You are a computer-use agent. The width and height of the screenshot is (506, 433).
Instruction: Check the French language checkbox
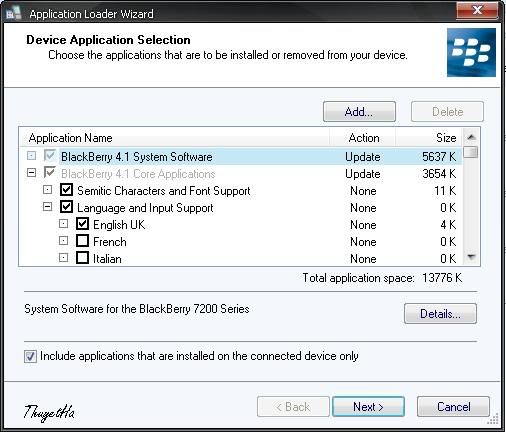point(82,241)
